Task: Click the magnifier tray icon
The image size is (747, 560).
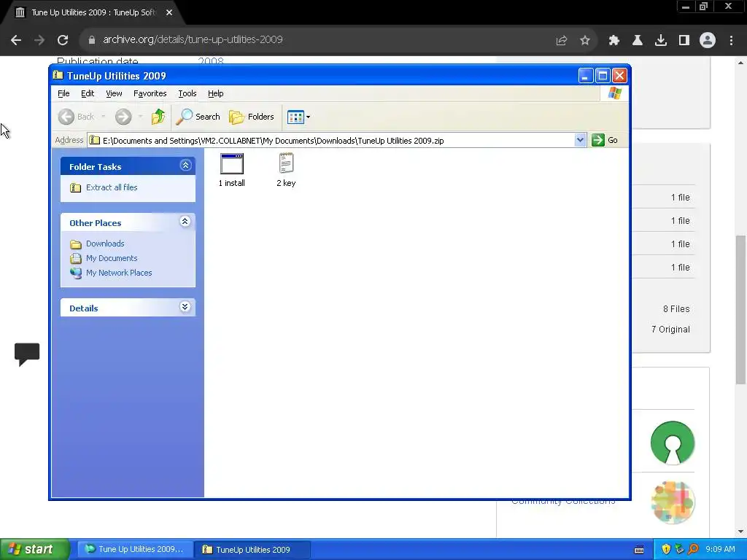Action: tap(693, 549)
